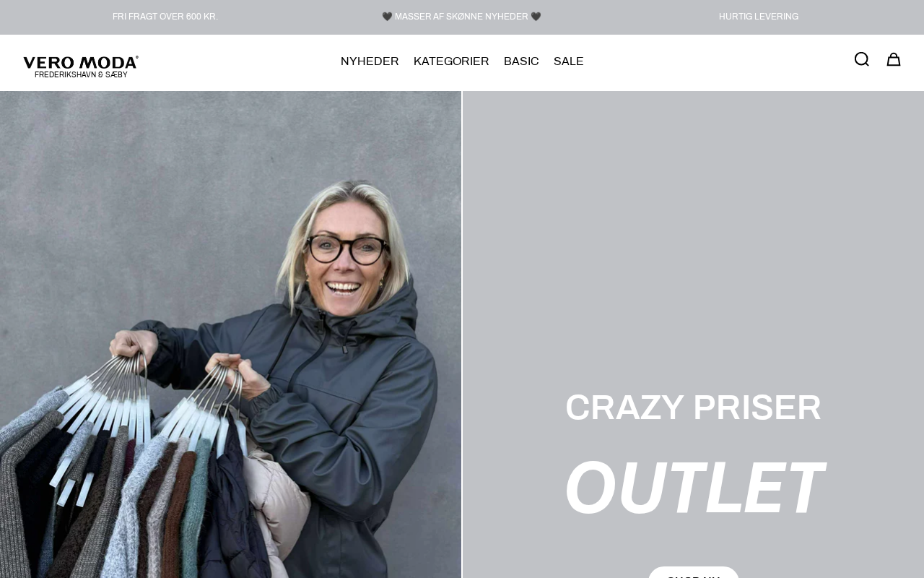Click the black heart before MASSER
Screen dimensions: 924x578
(x=387, y=17)
